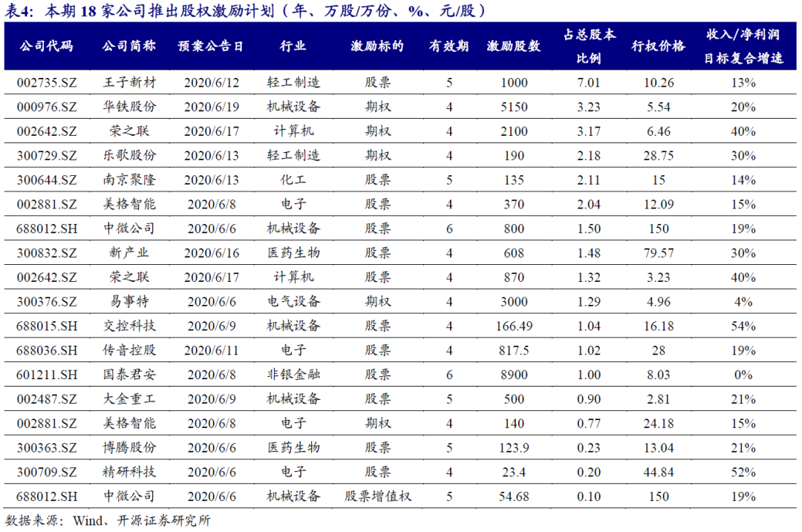Select the 占总股本比例 column header

pyautogui.click(x=589, y=46)
